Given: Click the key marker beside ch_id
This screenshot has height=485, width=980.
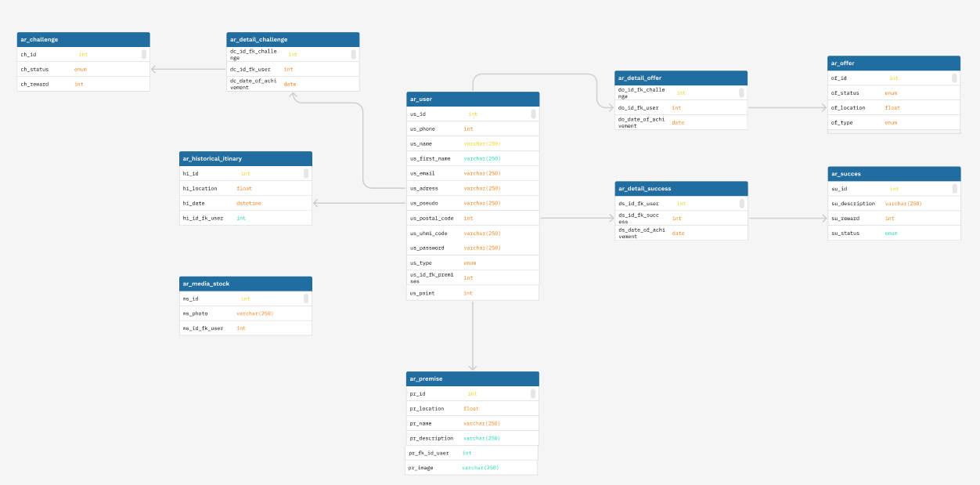Looking at the screenshot, I should [x=144, y=55].
